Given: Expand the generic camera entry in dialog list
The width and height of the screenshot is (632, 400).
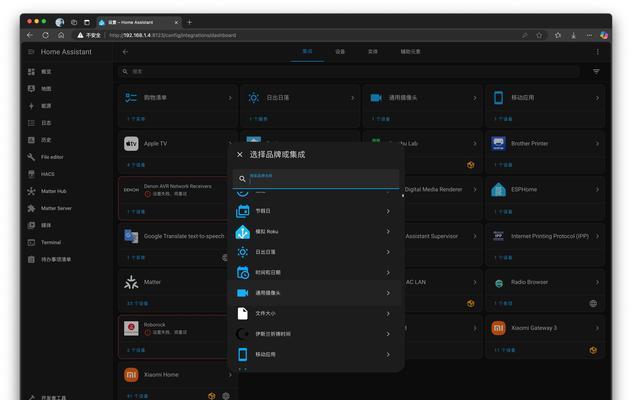Looking at the screenshot, I should (x=316, y=293).
